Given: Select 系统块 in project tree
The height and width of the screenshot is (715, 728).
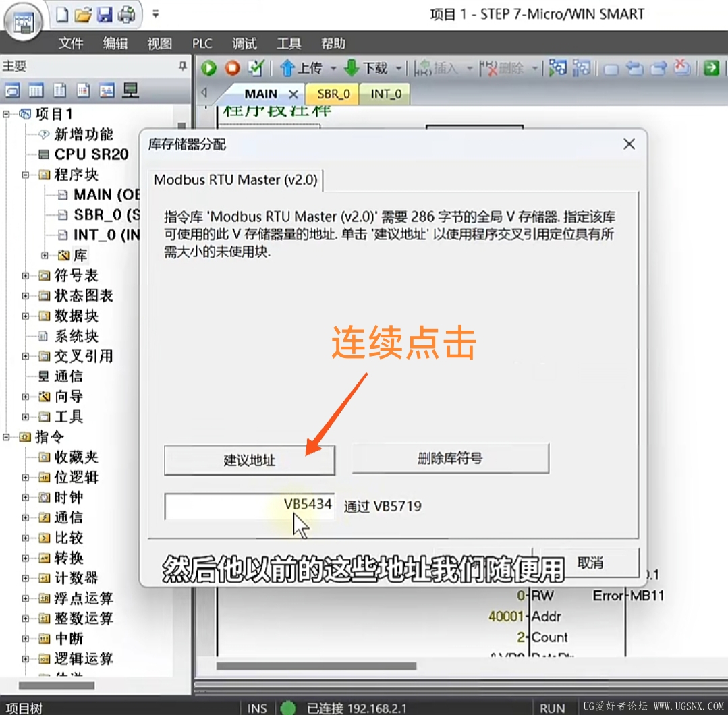Looking at the screenshot, I should (76, 336).
